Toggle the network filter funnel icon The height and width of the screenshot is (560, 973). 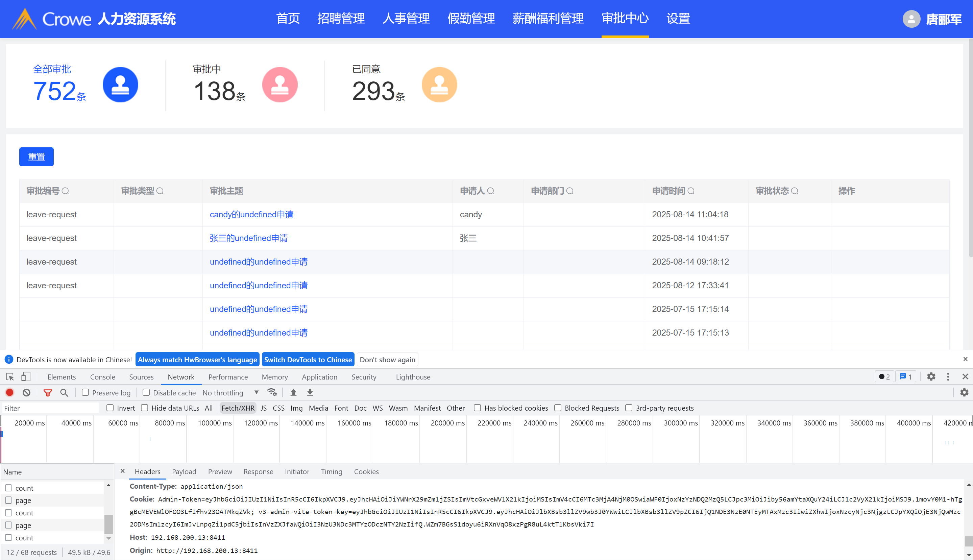48,392
